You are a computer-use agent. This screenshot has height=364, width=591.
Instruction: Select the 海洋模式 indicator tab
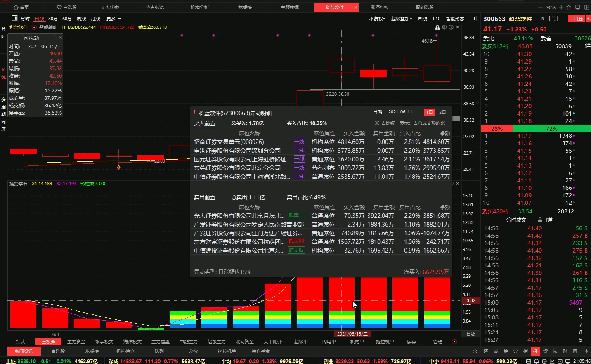pyautogui.click(x=132, y=342)
